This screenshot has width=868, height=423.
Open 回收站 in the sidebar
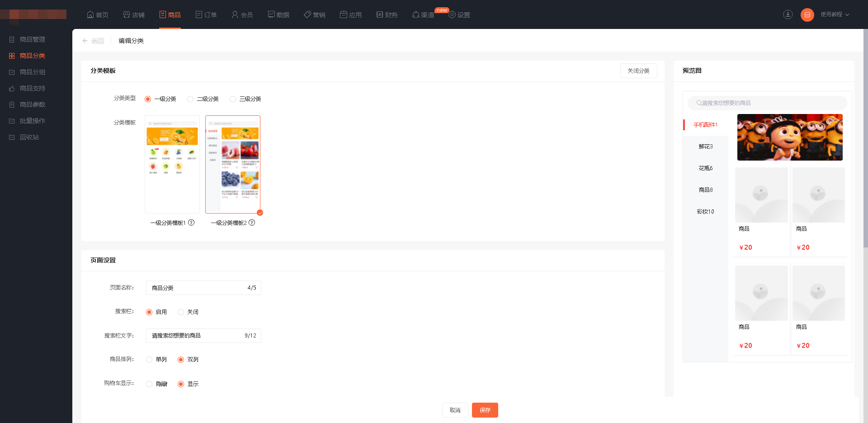pyautogui.click(x=29, y=138)
